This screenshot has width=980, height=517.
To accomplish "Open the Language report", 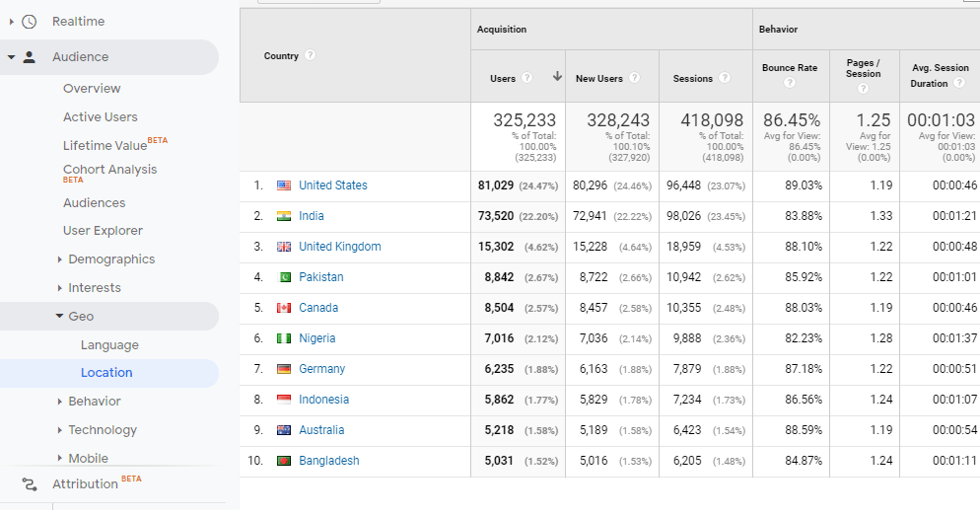I will 109,345.
